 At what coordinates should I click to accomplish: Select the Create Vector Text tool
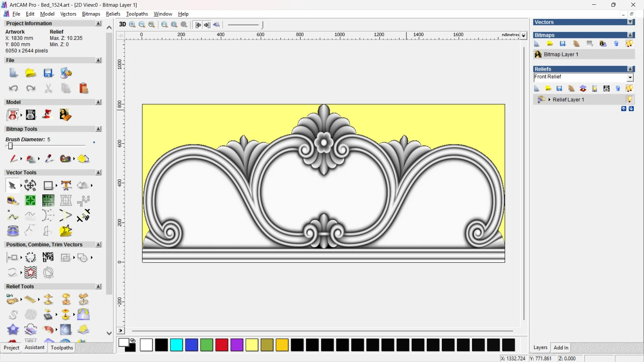point(66,185)
